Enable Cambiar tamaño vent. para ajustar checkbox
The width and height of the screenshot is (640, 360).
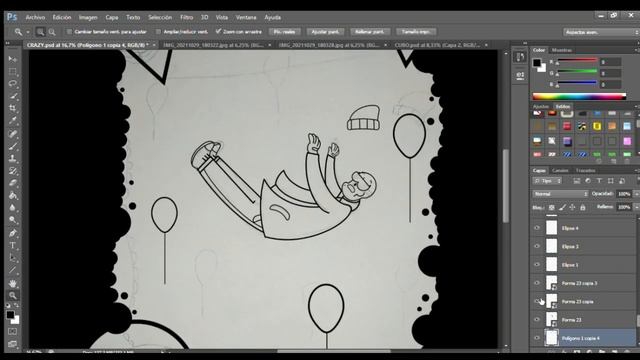(69, 31)
